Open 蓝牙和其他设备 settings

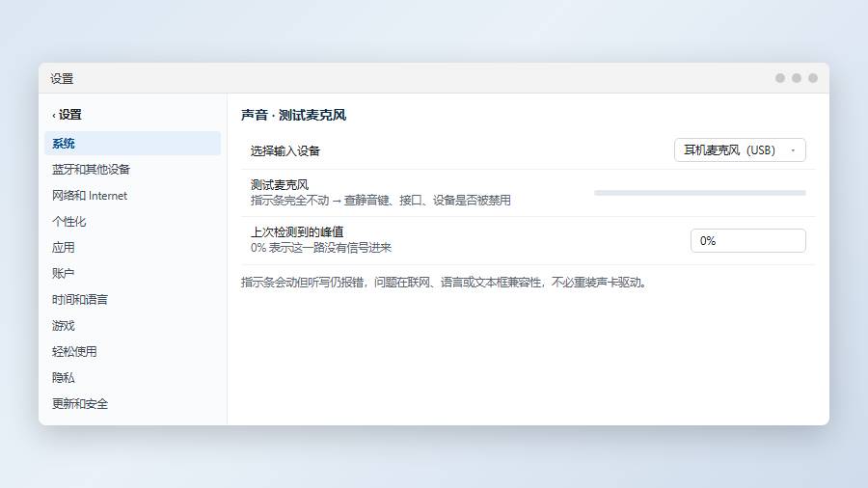tap(132, 170)
